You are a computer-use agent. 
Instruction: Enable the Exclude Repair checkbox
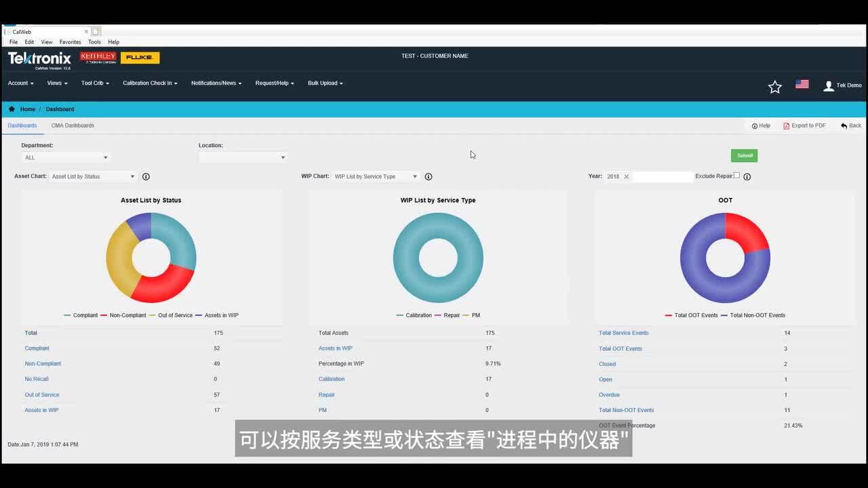coord(736,175)
